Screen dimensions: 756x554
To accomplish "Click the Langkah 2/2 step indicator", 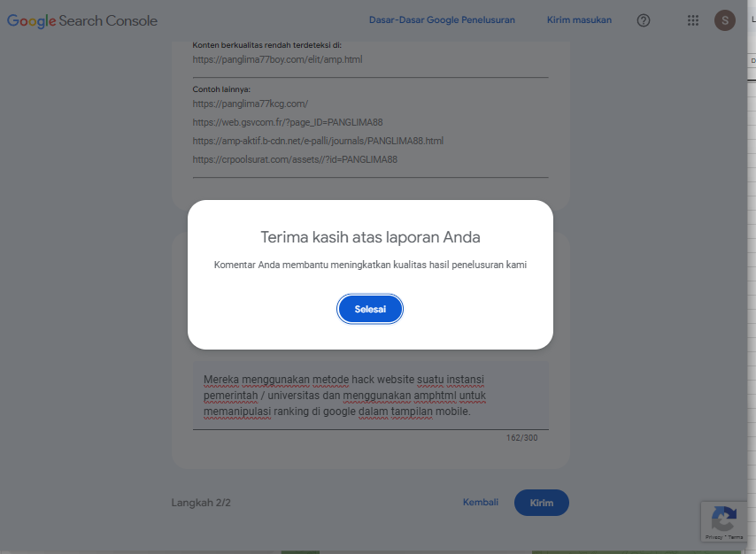I will [x=201, y=503].
